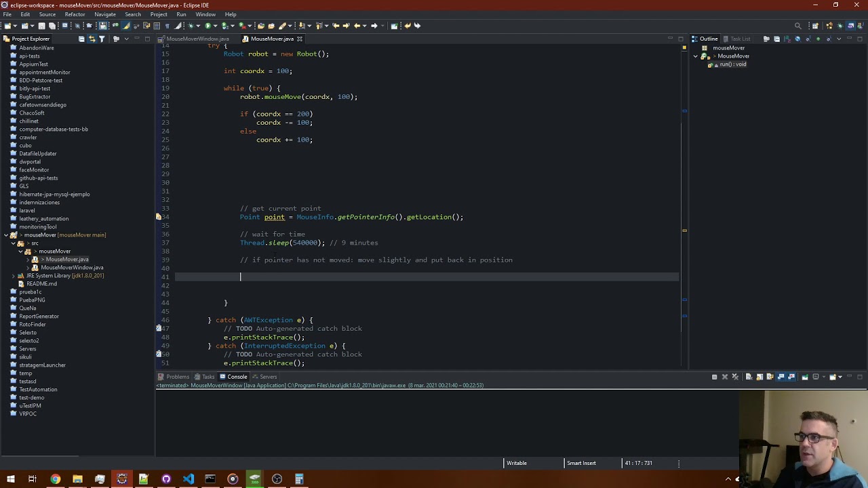Screen dimensions: 868x488
Task: Toggle Hide Non-Public Members in Outline
Action: (818, 39)
